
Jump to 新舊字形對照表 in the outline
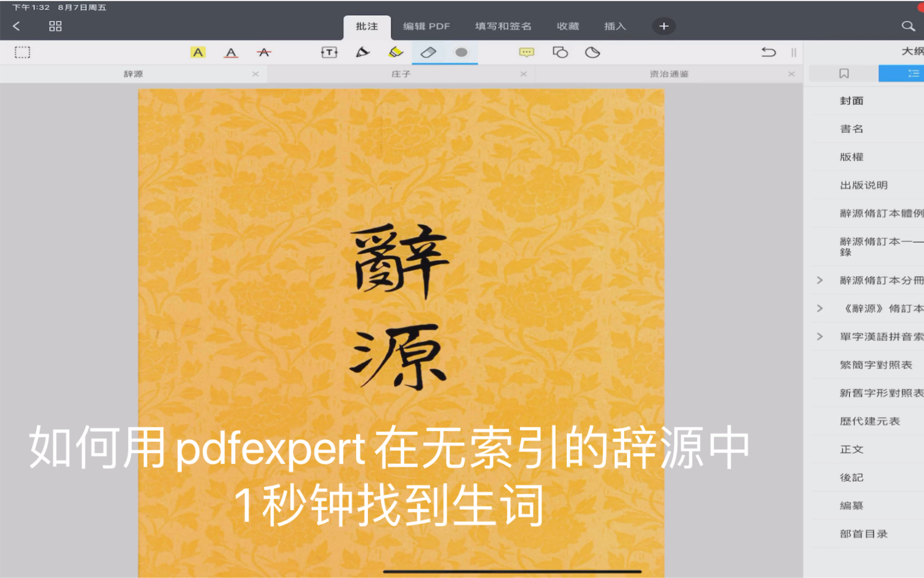click(882, 393)
